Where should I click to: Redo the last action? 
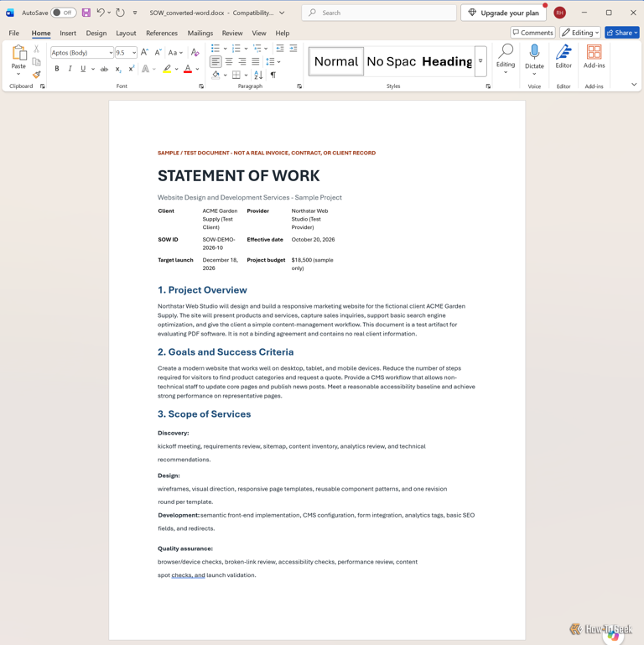[120, 13]
